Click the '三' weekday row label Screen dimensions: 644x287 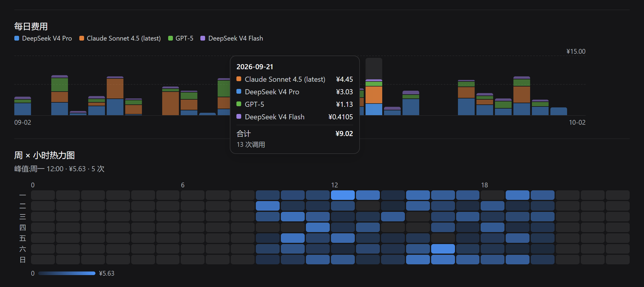[23, 217]
